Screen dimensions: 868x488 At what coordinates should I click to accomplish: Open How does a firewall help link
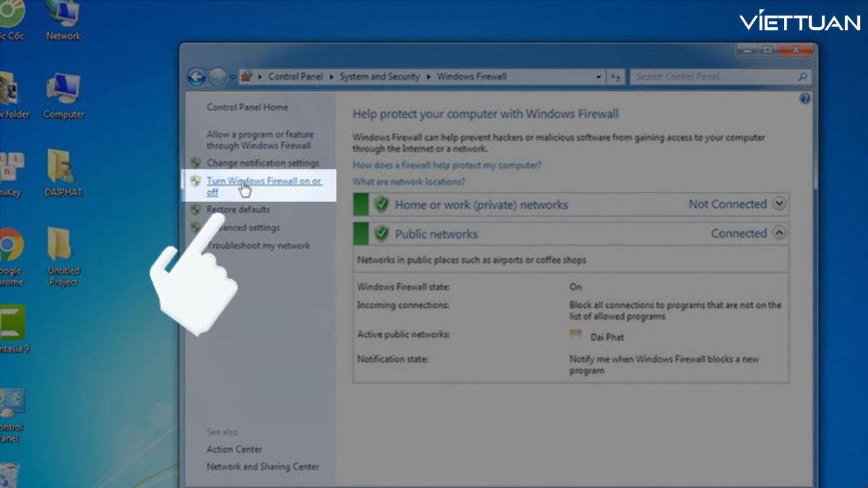(x=446, y=165)
